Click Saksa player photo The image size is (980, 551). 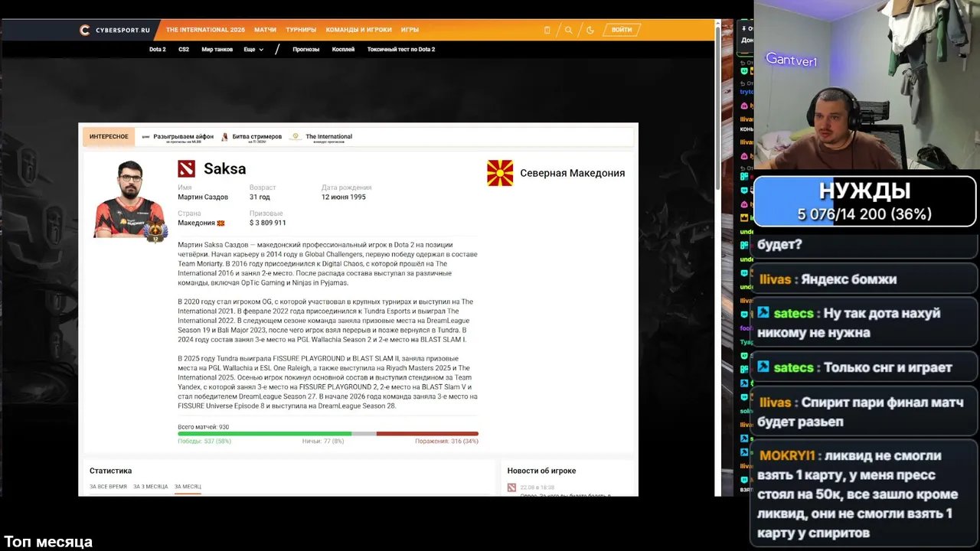tap(130, 199)
